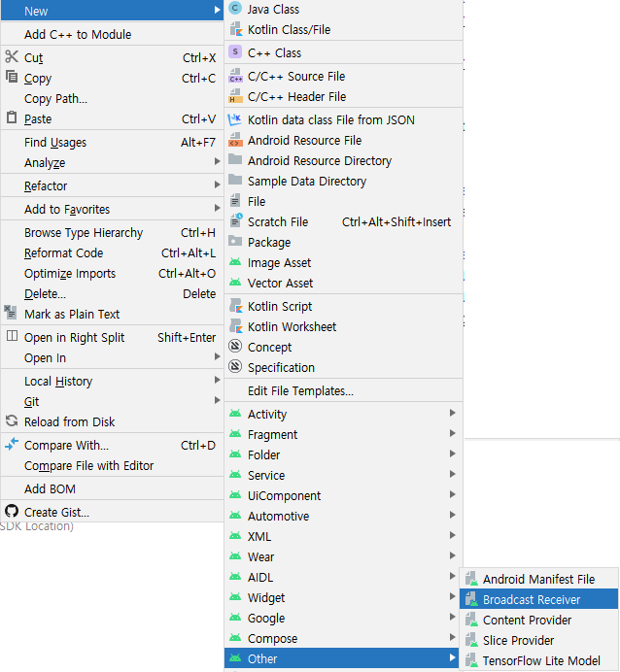
Task: Click the Reload from Disk icon
Action: click(x=12, y=421)
